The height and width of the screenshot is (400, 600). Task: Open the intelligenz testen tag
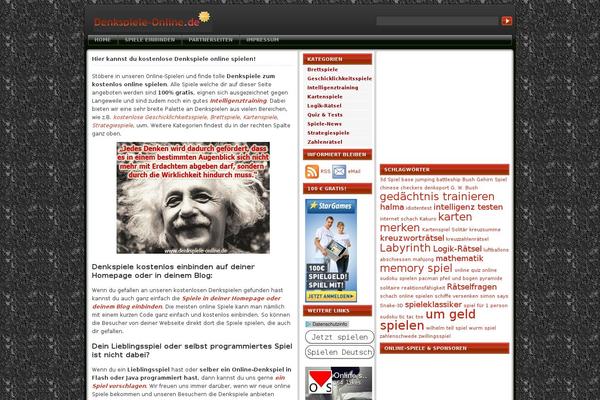468,207
